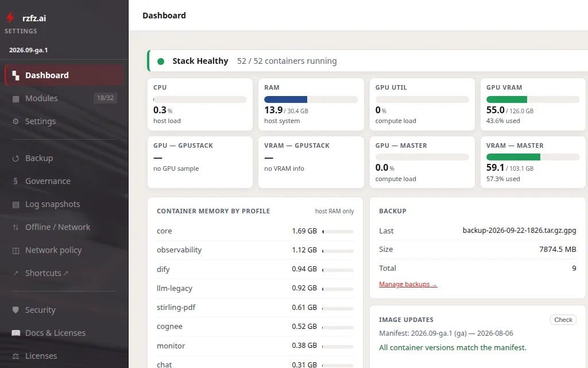The height and width of the screenshot is (368, 588).
Task: Click the core profile memory bar
Action: point(338,232)
